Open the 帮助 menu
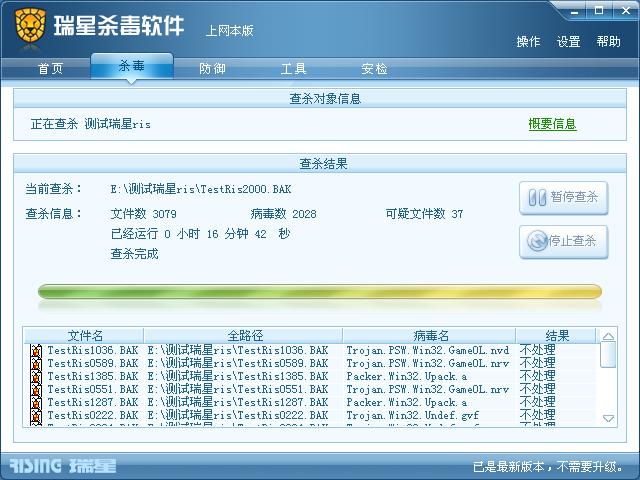The width and height of the screenshot is (640, 480). pyautogui.click(x=609, y=42)
